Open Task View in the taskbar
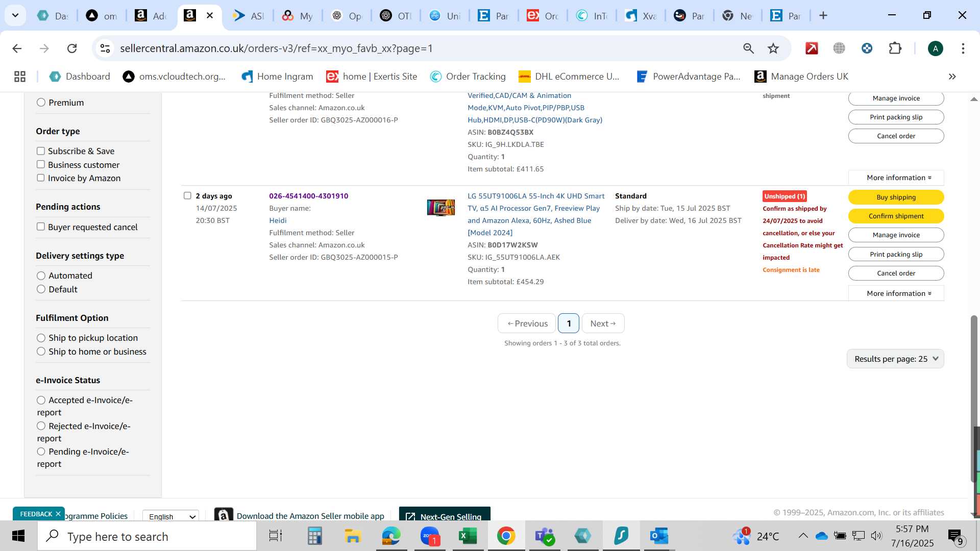980x551 pixels. pyautogui.click(x=276, y=536)
